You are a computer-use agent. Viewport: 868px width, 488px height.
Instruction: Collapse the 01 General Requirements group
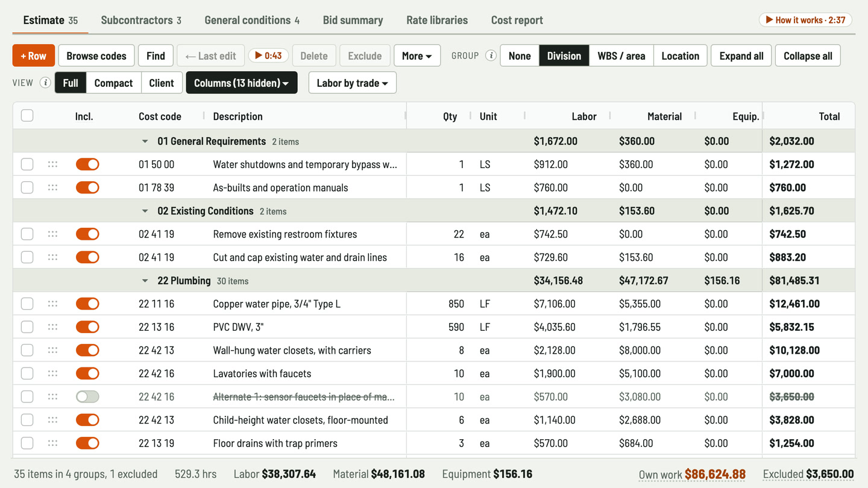(145, 142)
